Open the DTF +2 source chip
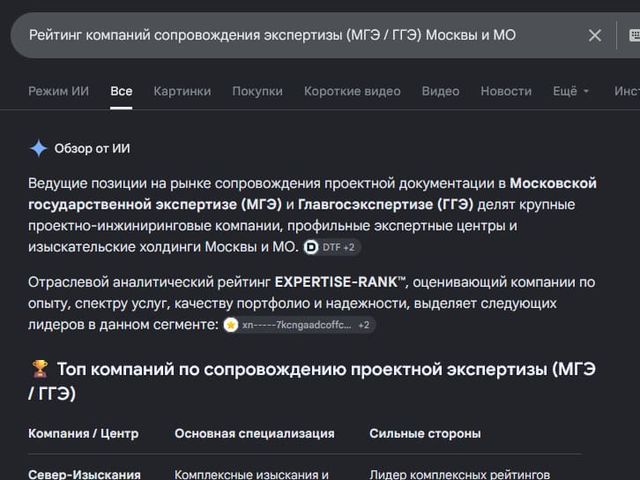This screenshot has width=640, height=480. coord(332,247)
